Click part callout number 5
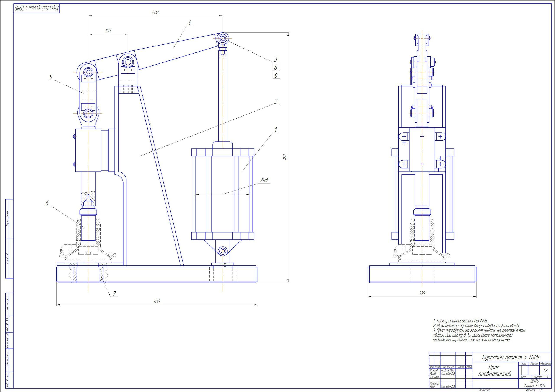Viewport: 555px width, 392px height. coord(51,77)
